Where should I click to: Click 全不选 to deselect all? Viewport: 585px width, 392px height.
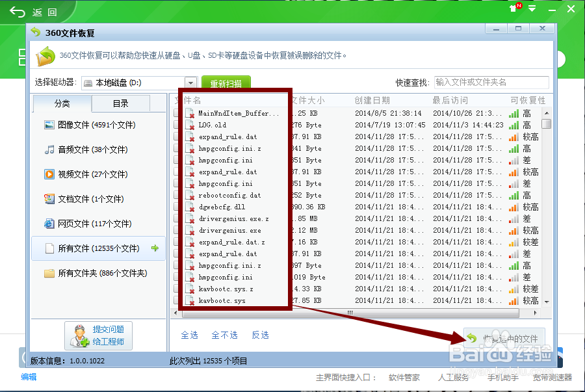(225, 335)
